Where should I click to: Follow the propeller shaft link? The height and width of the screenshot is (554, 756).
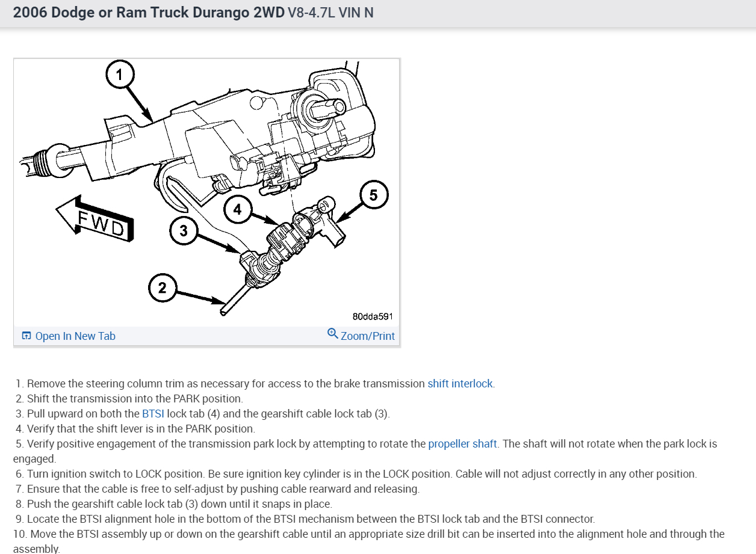pyautogui.click(x=462, y=444)
